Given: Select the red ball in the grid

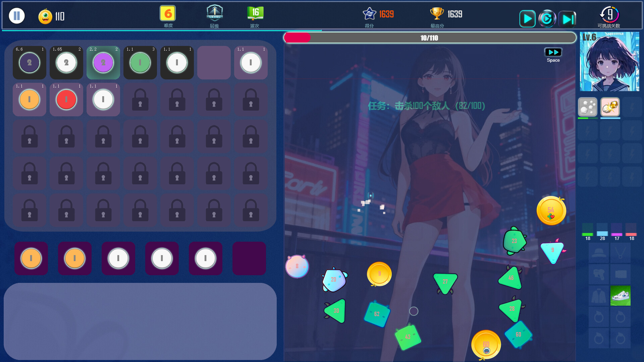Looking at the screenshot, I should click(x=66, y=100).
